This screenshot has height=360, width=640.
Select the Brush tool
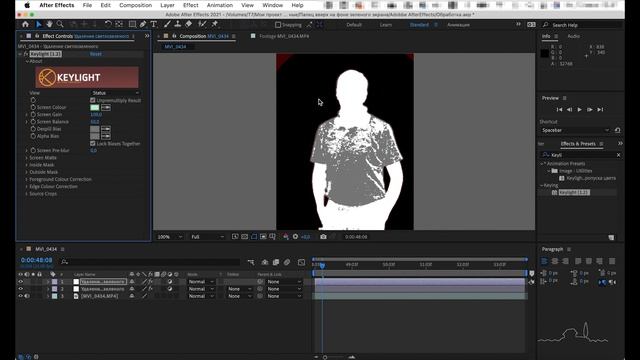(x=167, y=24)
